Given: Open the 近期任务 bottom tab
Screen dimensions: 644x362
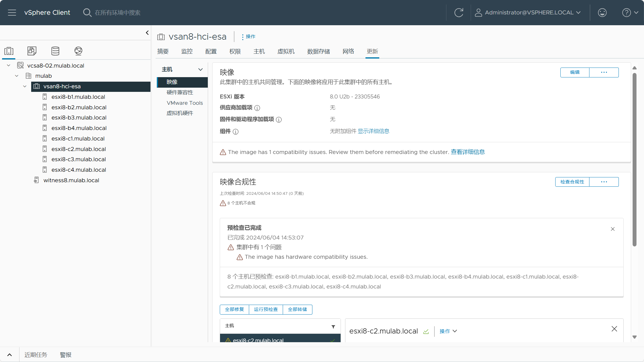Looking at the screenshot, I should pyautogui.click(x=36, y=355).
